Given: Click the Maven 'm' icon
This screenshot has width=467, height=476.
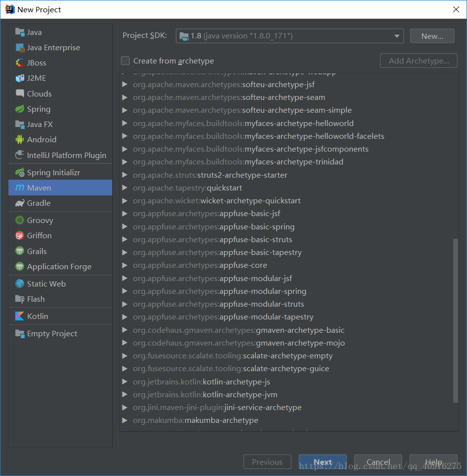Looking at the screenshot, I should (x=20, y=188).
